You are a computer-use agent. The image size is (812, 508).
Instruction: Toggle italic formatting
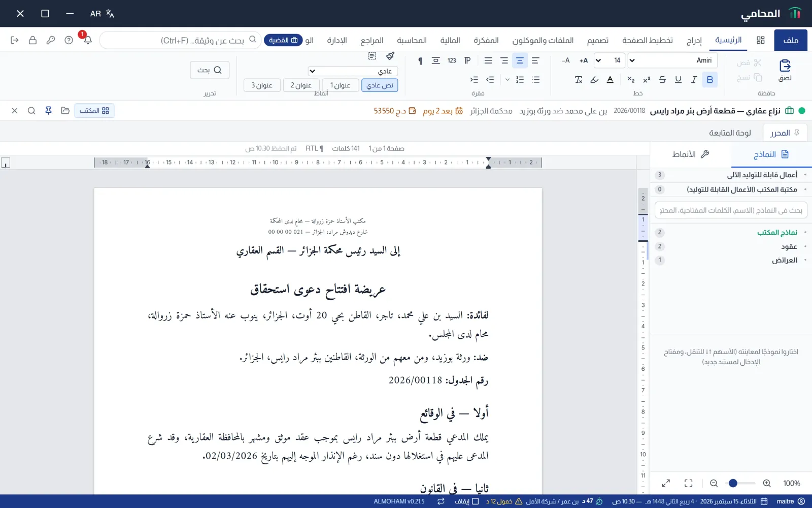click(694, 80)
